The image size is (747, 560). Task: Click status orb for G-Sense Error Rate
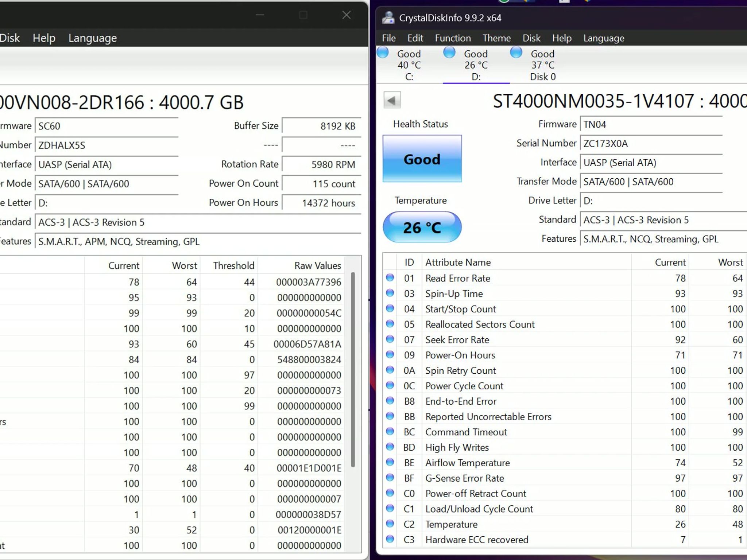390,478
